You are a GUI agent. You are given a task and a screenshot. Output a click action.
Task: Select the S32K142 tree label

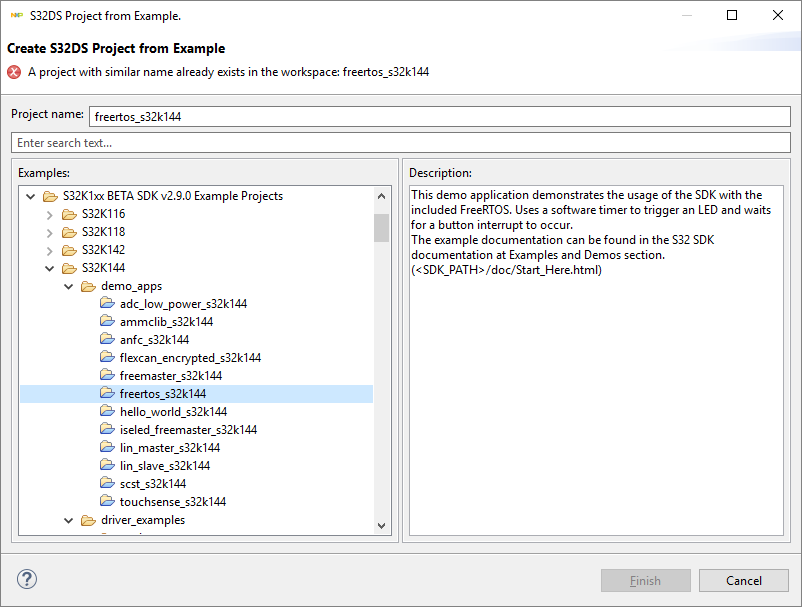coord(103,250)
